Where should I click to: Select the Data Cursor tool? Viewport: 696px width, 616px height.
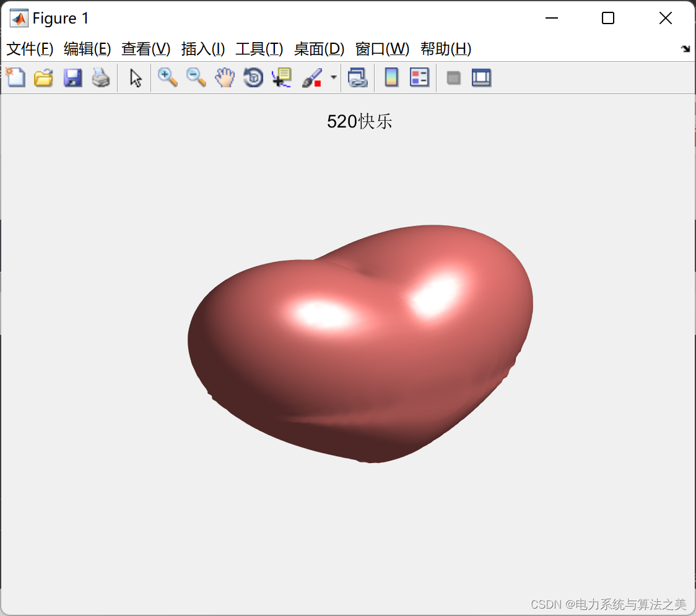[282, 77]
